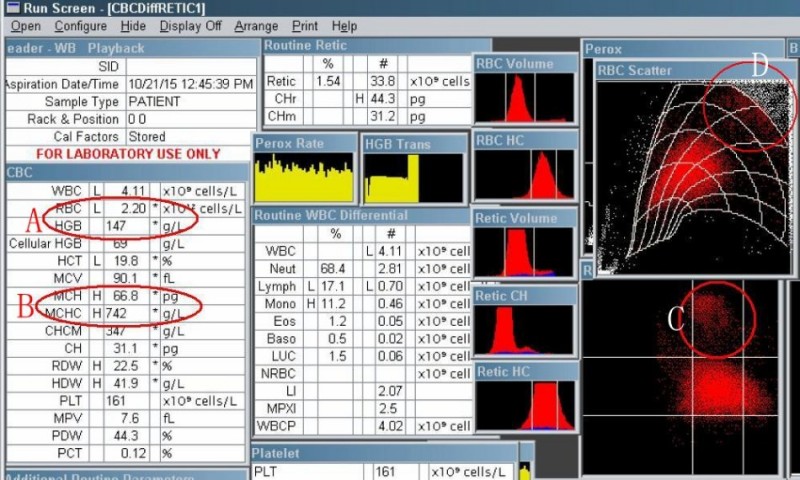Click the Cal Factors value Stored
The image size is (800, 480).
[x=147, y=137]
